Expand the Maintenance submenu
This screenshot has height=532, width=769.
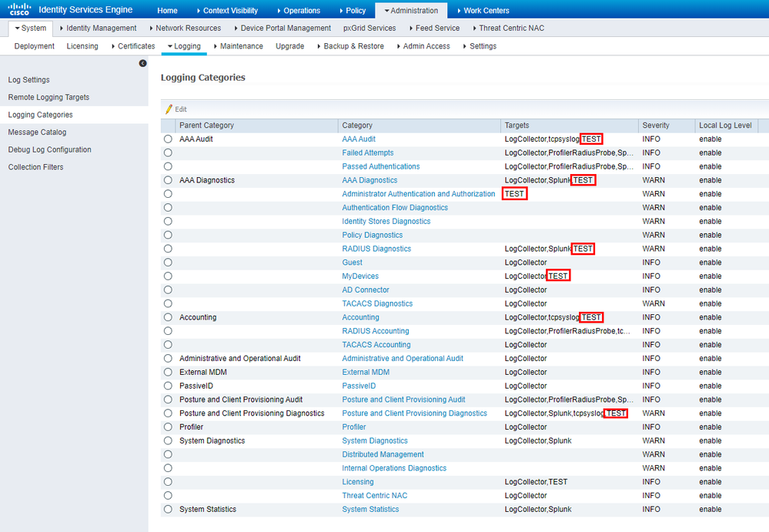tap(239, 46)
